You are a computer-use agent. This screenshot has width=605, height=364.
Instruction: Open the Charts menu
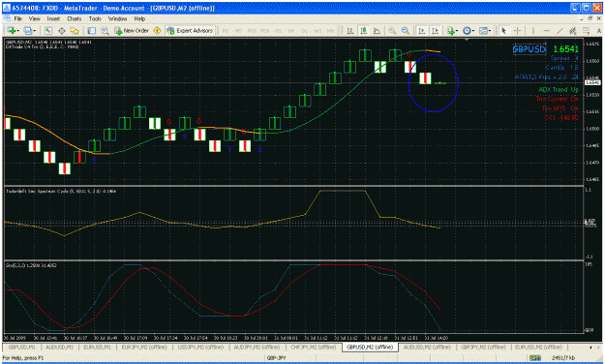point(75,18)
